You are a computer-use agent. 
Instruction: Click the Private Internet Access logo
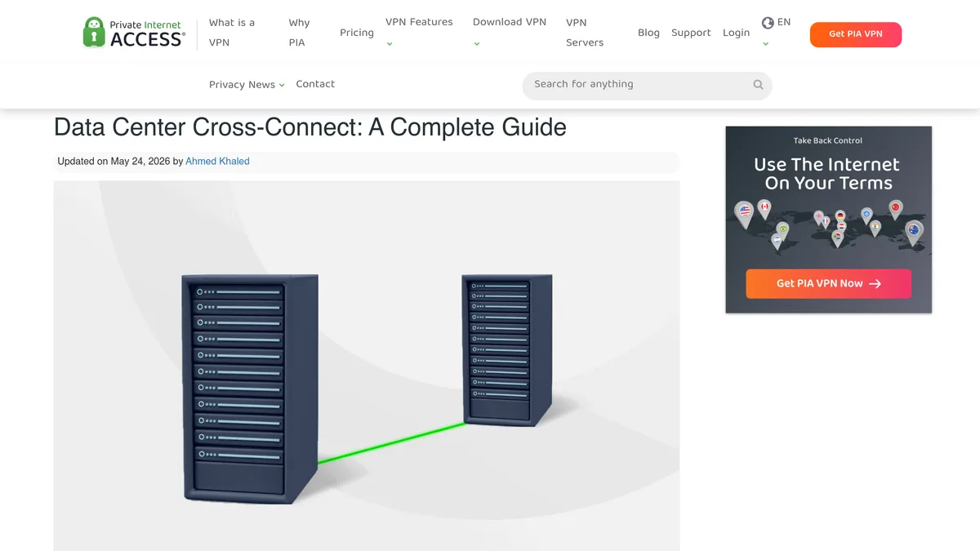click(x=134, y=33)
